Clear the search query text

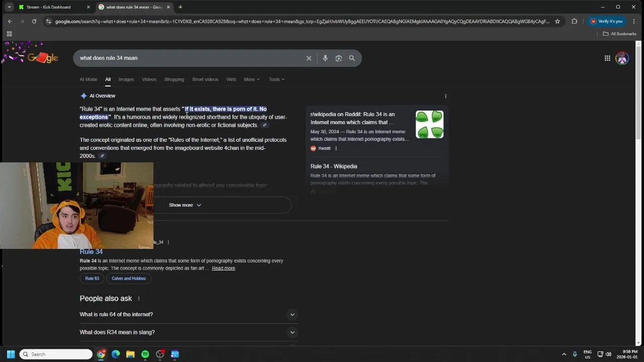[309, 58]
